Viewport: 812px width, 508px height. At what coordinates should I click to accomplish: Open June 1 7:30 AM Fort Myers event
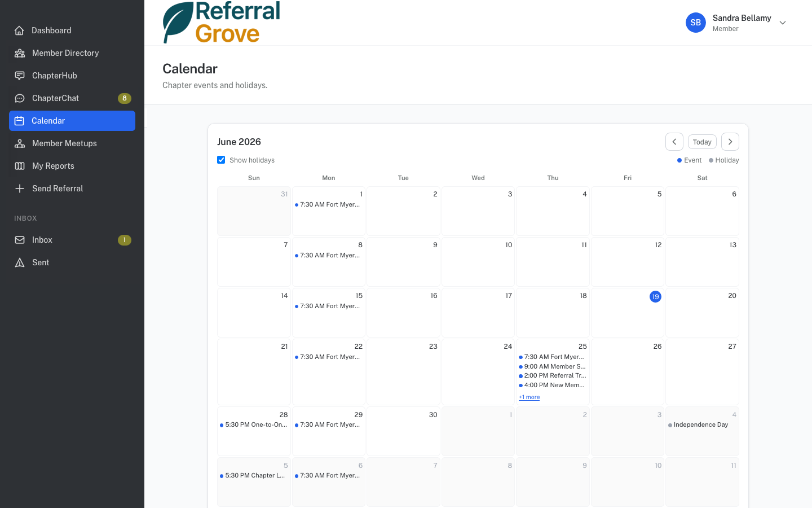(x=328, y=205)
